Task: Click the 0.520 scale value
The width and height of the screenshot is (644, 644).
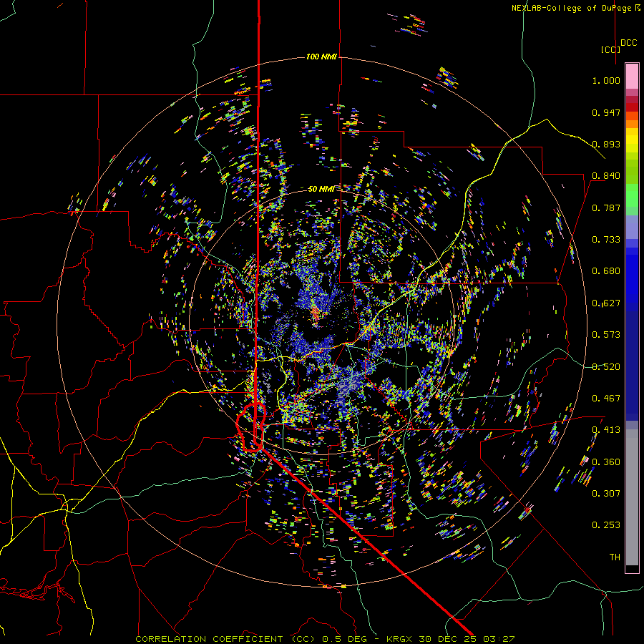Action: pyautogui.click(x=606, y=367)
